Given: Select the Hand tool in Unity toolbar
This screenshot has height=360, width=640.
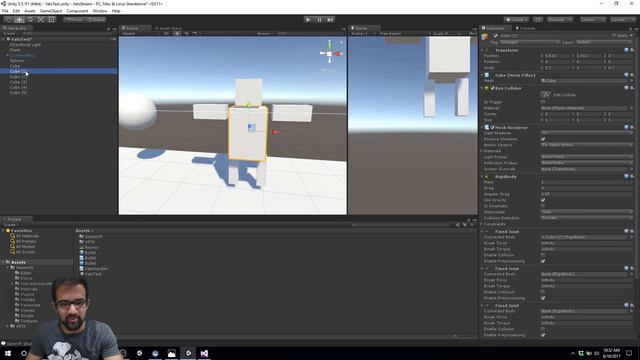Looking at the screenshot, I should [8, 19].
